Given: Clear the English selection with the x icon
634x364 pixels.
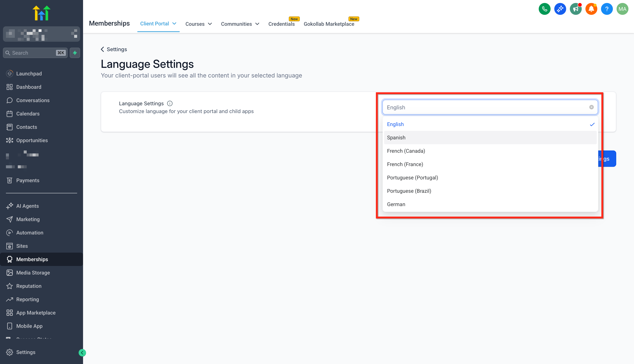Looking at the screenshot, I should [x=591, y=107].
